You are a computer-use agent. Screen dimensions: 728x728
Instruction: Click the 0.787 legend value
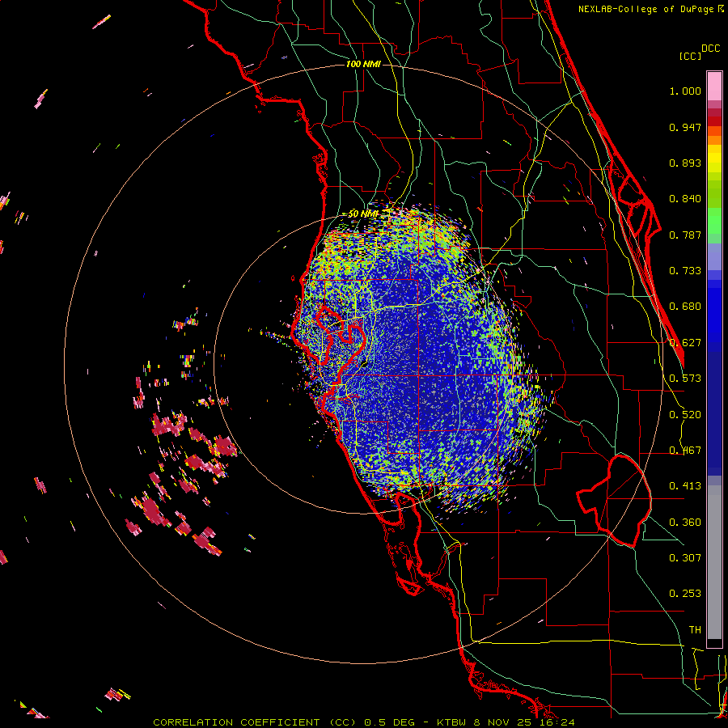(685, 235)
